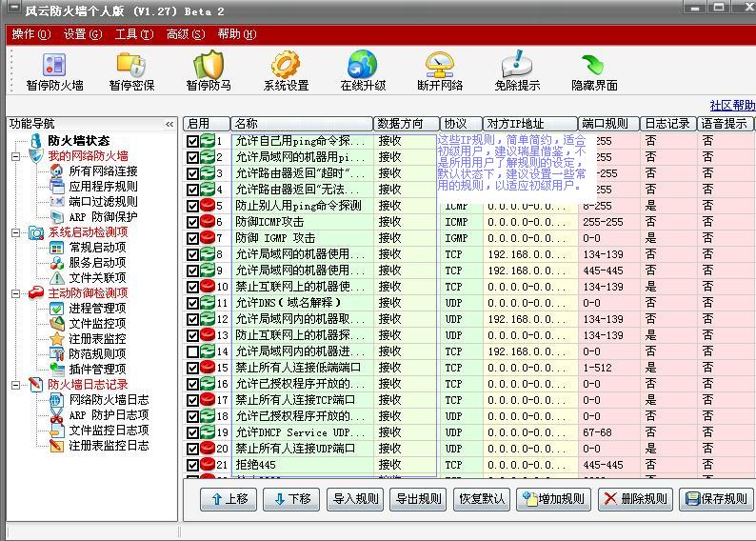Click the 在线升级 globe icon
This screenshot has height=541, width=756.
(363, 71)
